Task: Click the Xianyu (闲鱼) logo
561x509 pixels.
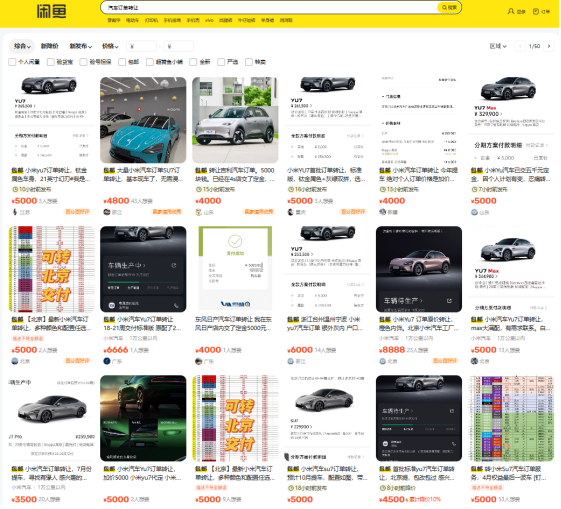Action: (x=52, y=11)
